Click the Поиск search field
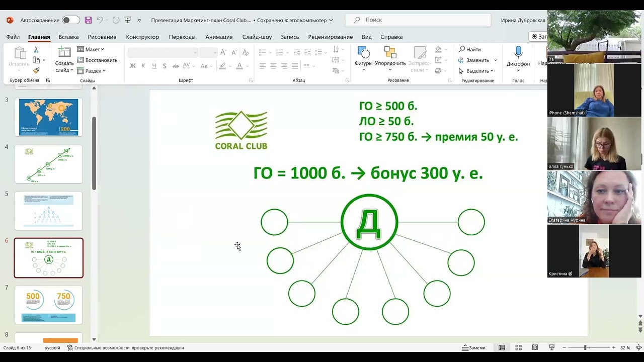644x362 pixels. (418, 20)
